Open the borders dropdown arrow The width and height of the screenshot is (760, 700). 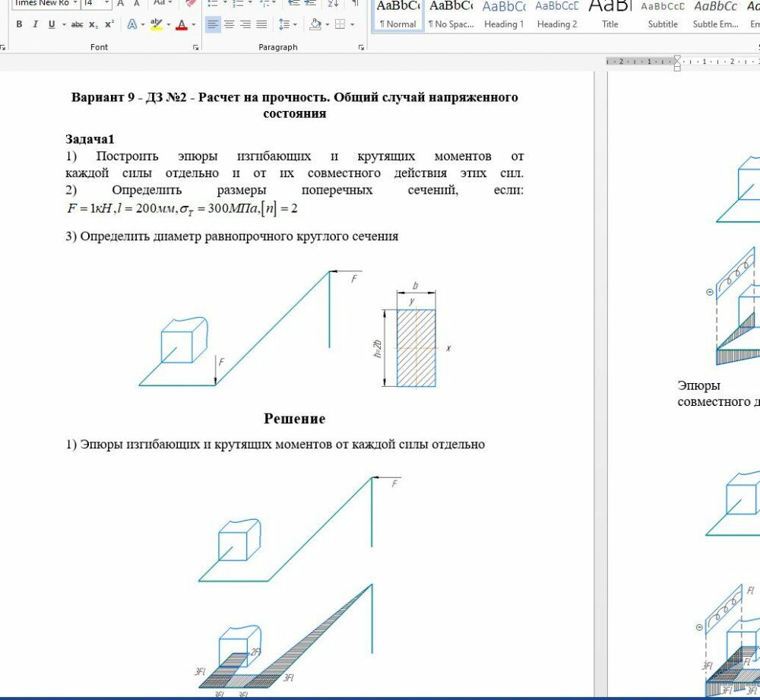click(x=352, y=24)
